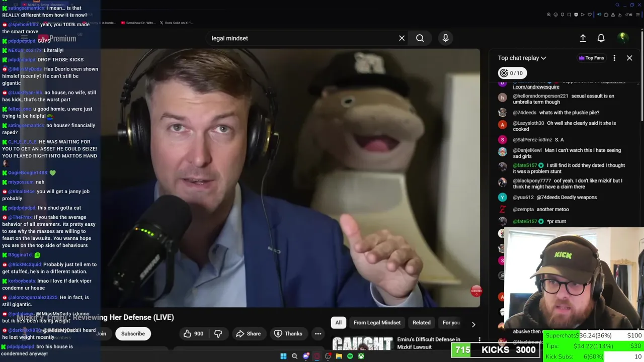644x362 pixels.
Task: Clear the 'legal mindset' search text
Action: (x=401, y=38)
